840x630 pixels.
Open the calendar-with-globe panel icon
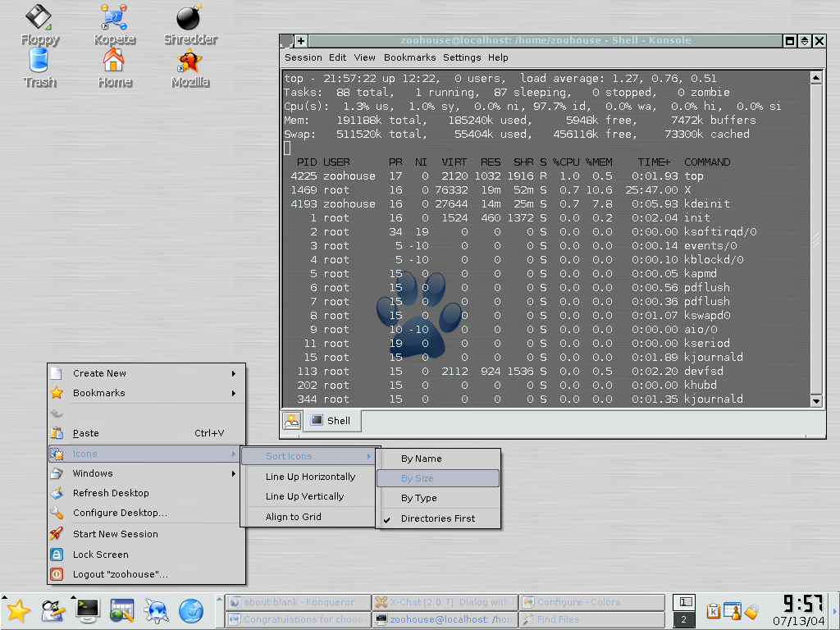pyautogui.click(x=121, y=611)
